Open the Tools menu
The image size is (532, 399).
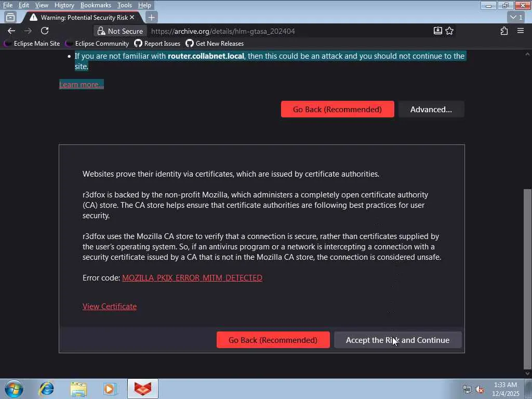[125, 5]
